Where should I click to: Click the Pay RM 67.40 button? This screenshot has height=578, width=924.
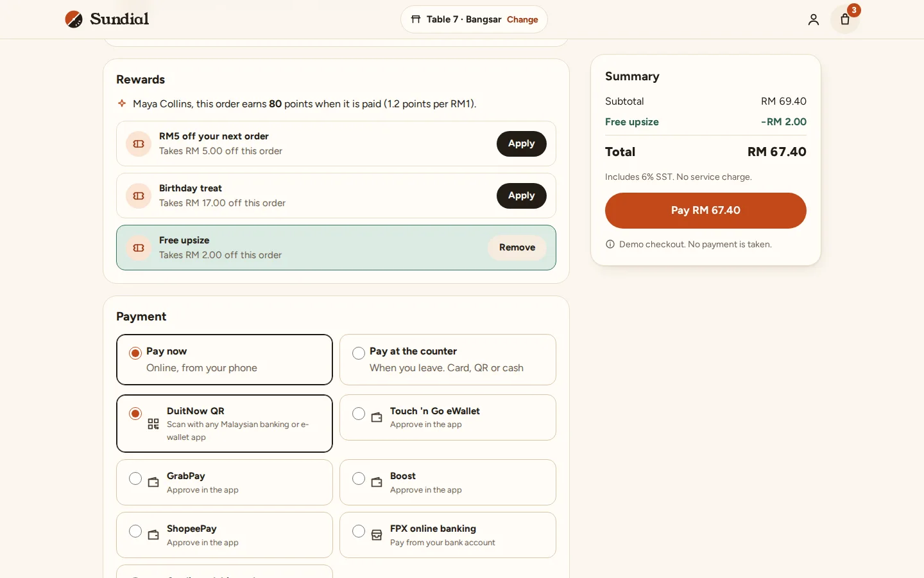706,211
